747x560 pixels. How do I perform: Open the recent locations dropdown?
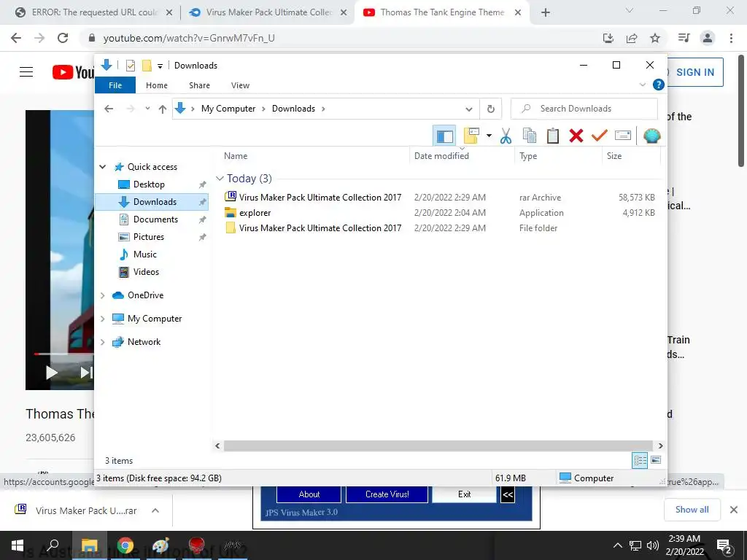[147, 109]
